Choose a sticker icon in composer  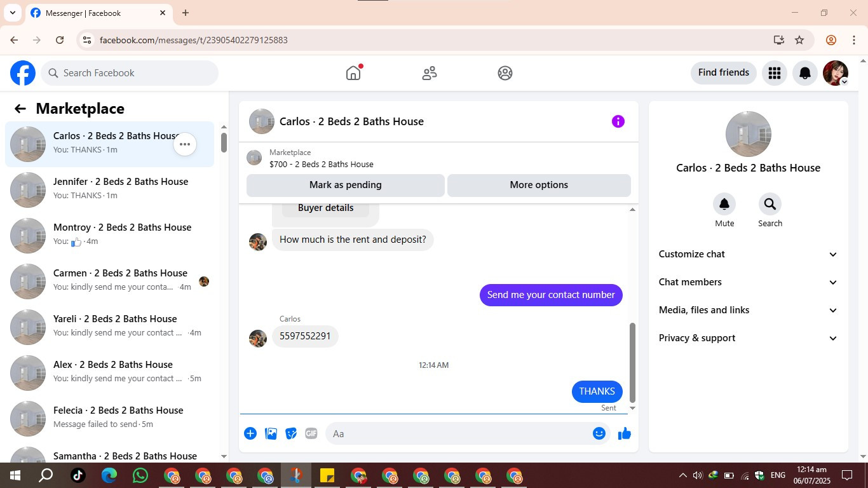[291, 433]
